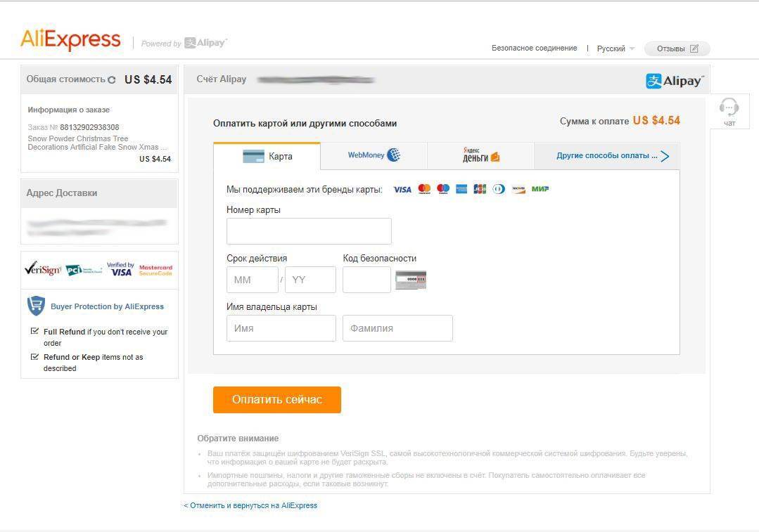Click the Mastercard brand icon
The width and height of the screenshot is (759, 532).
coord(424,188)
